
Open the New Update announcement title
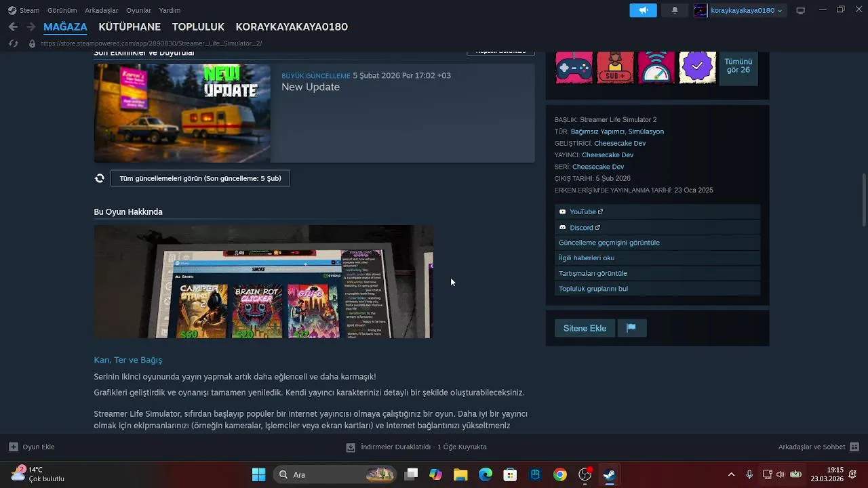[x=311, y=87]
